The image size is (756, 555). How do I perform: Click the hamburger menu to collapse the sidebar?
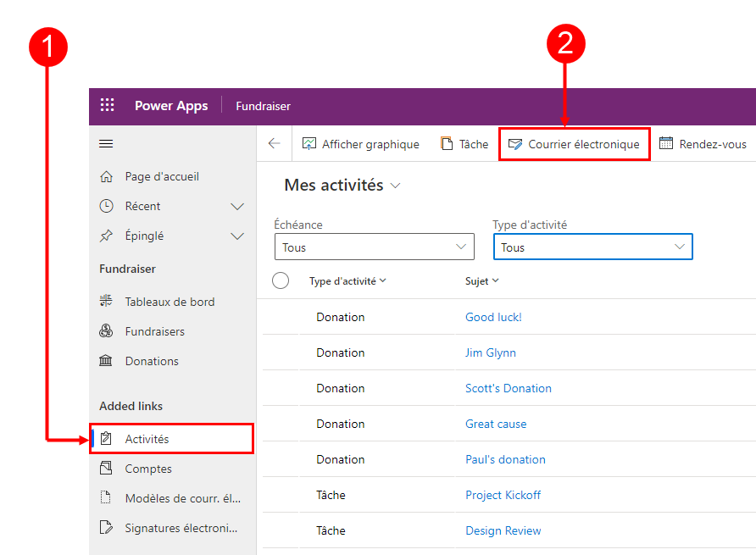pyautogui.click(x=106, y=143)
